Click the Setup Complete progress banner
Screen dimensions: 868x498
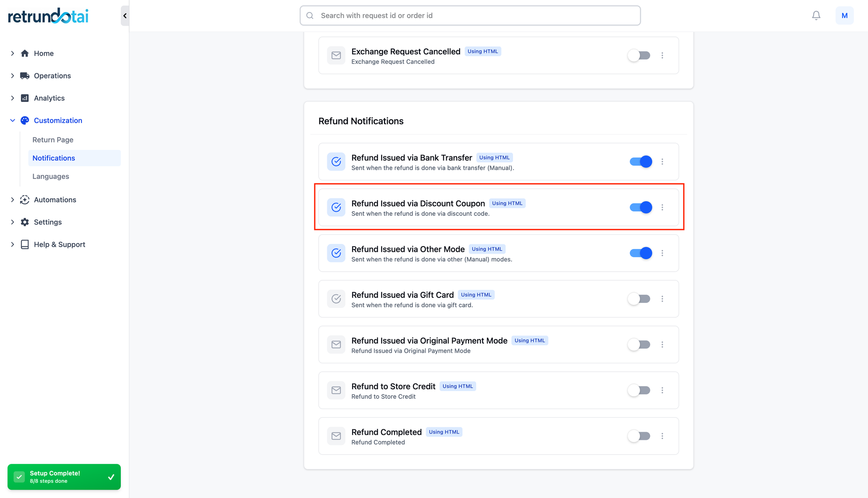[64, 477]
